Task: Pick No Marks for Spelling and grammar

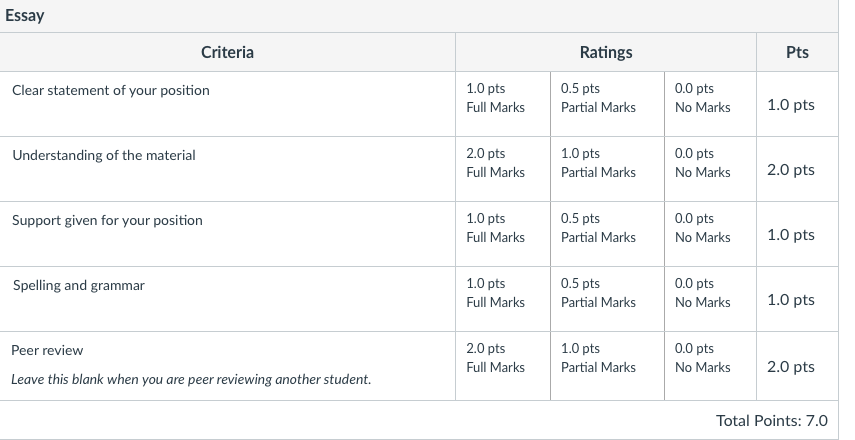Action: tap(710, 298)
